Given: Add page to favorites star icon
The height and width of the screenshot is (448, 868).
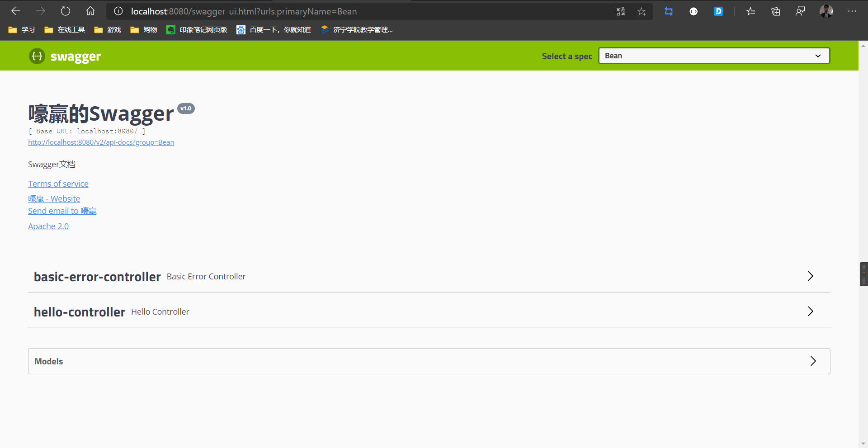Looking at the screenshot, I should coord(642,11).
